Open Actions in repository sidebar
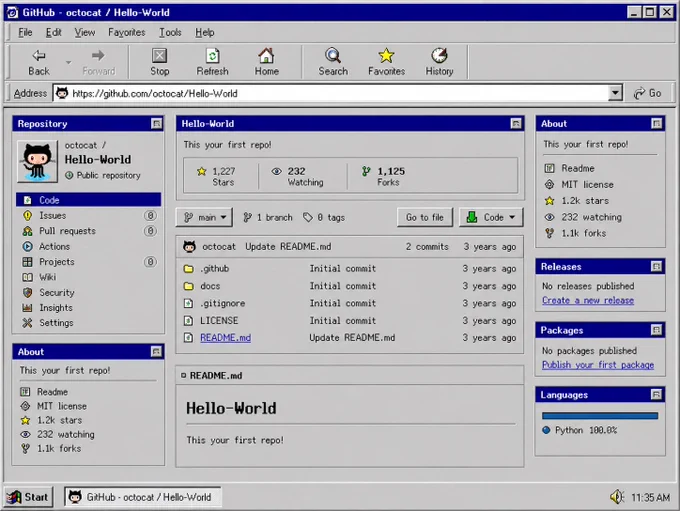 point(88,246)
